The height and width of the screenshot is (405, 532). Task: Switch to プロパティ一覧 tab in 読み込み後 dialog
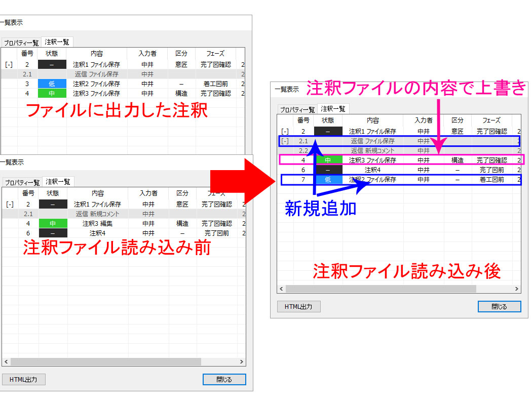pos(297,109)
